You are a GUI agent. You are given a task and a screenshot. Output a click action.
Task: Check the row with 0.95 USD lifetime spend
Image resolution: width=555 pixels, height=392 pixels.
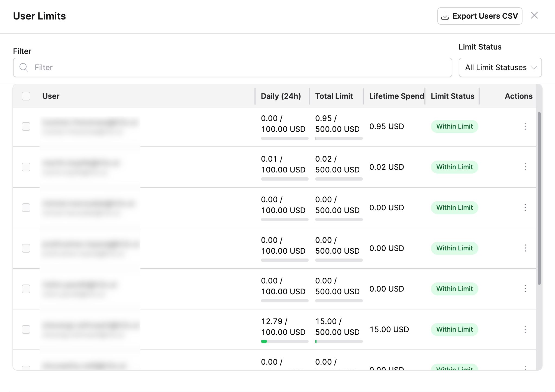[x=26, y=126]
